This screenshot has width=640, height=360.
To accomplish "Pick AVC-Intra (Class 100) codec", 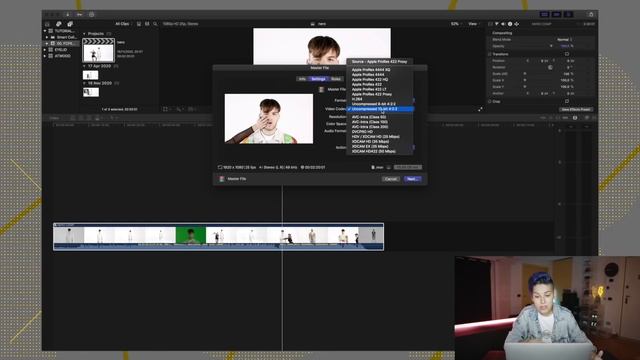I will [369, 122].
